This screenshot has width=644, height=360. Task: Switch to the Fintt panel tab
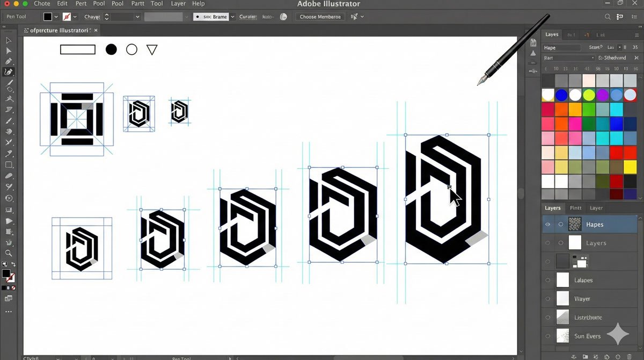[575, 208]
